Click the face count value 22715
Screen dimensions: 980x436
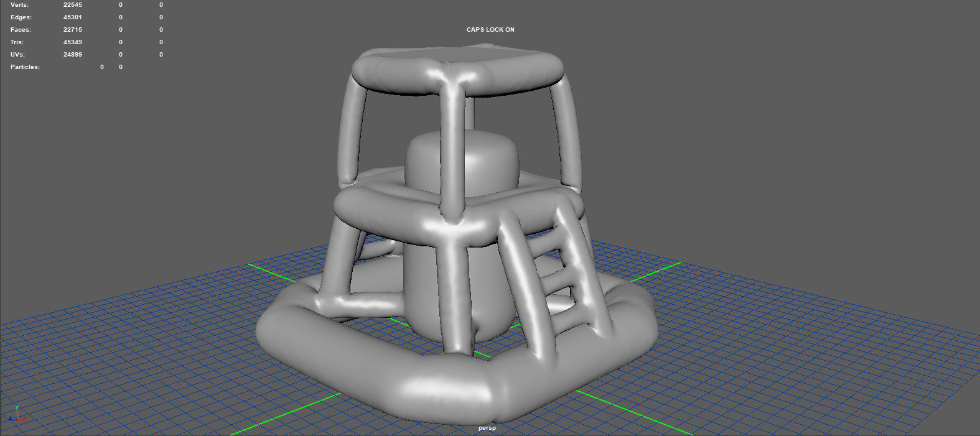tap(73, 30)
